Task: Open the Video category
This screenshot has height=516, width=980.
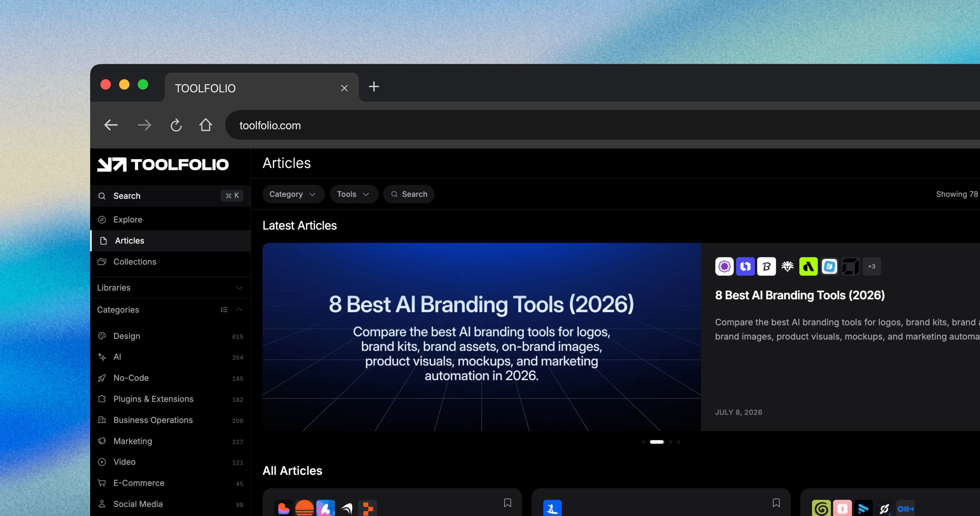Action: point(170,462)
